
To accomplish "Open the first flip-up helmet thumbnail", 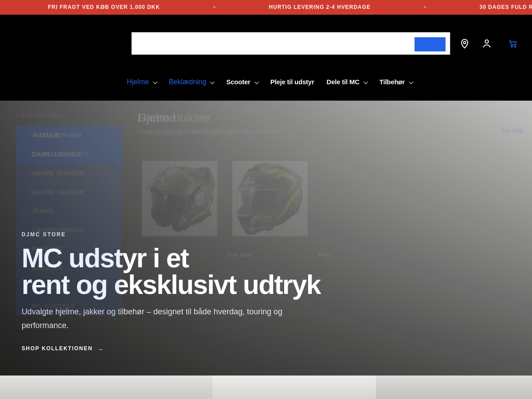I will point(180,199).
